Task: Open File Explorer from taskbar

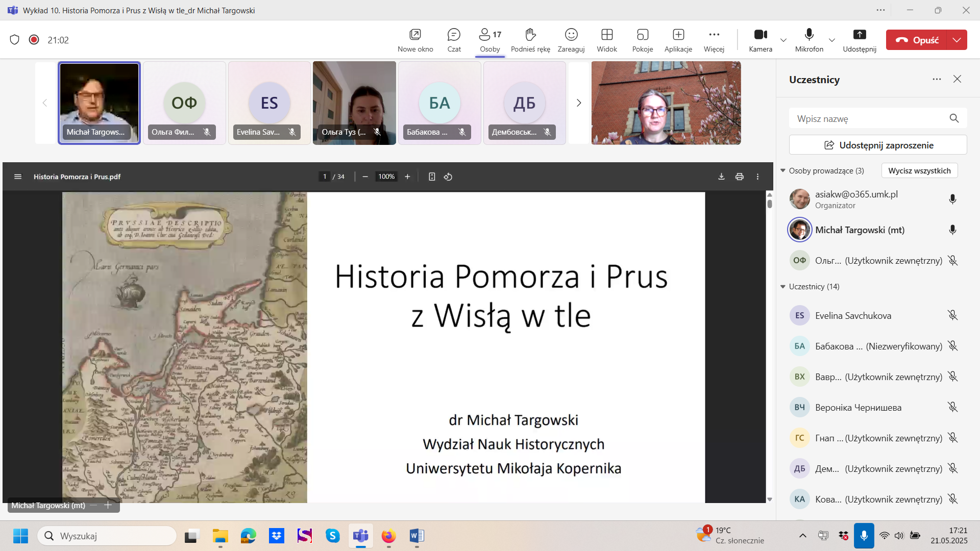Action: [220, 536]
